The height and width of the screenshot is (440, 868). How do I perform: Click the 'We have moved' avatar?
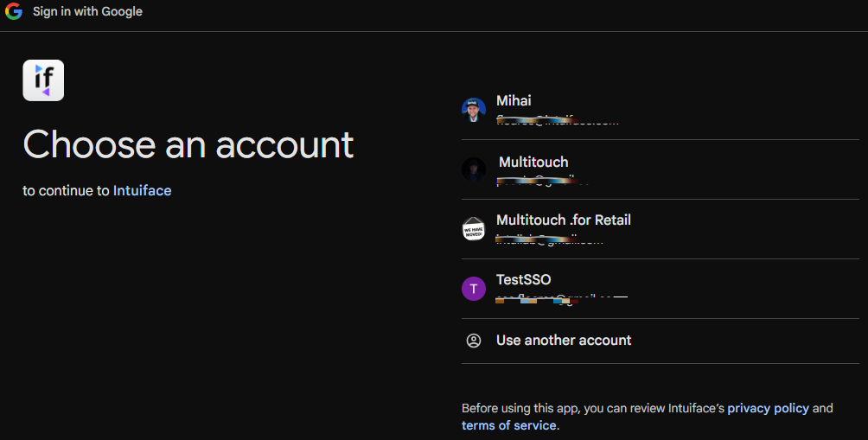point(473,228)
